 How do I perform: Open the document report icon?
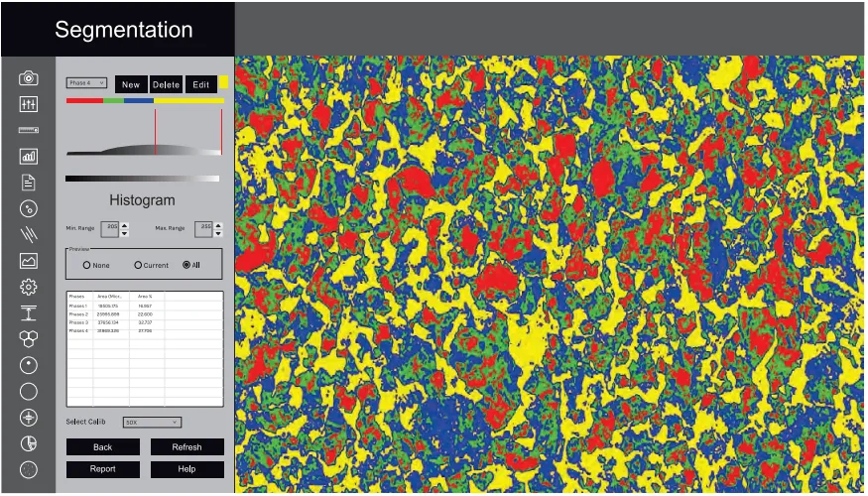[x=28, y=183]
